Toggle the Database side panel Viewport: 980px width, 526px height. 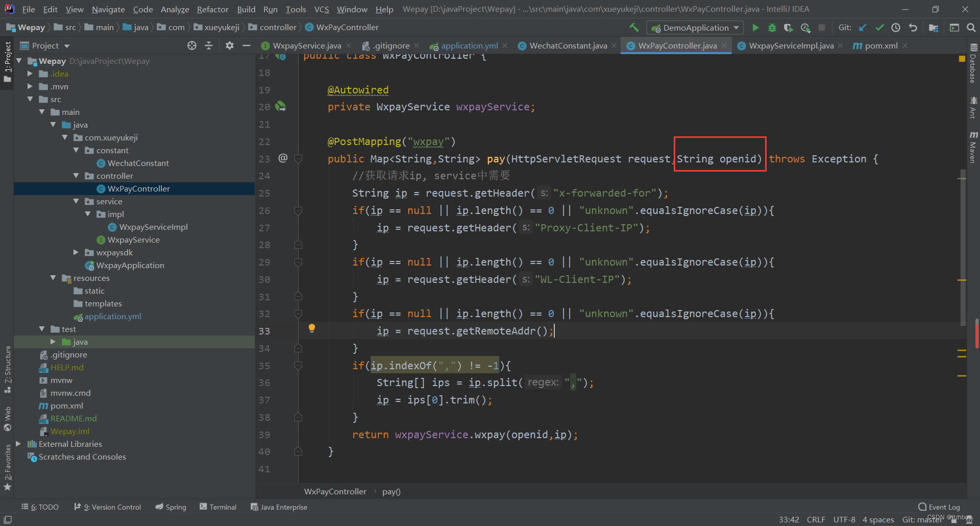pyautogui.click(x=973, y=63)
